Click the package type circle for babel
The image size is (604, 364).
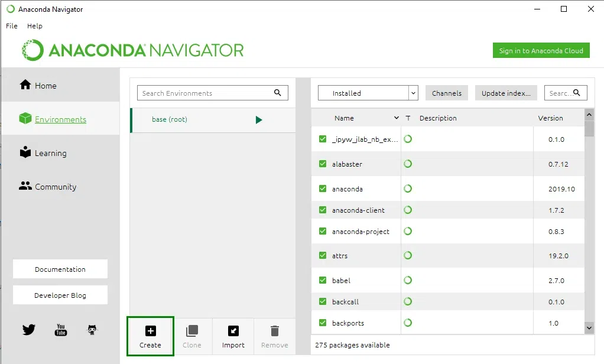[408, 280]
